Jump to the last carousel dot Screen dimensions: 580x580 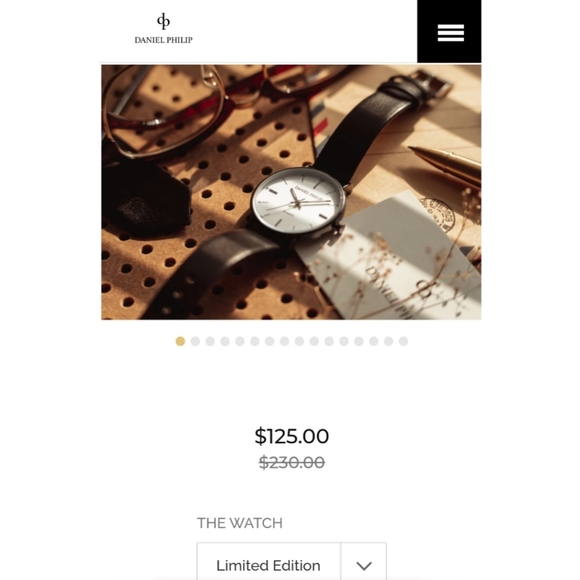click(x=403, y=341)
